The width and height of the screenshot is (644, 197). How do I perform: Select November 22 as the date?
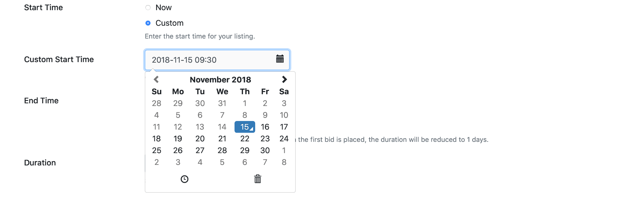245,139
